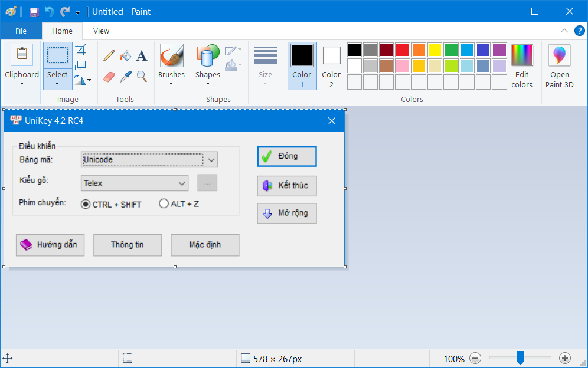Open the File menu
Viewport: 588px width, 368px height.
coord(21,31)
